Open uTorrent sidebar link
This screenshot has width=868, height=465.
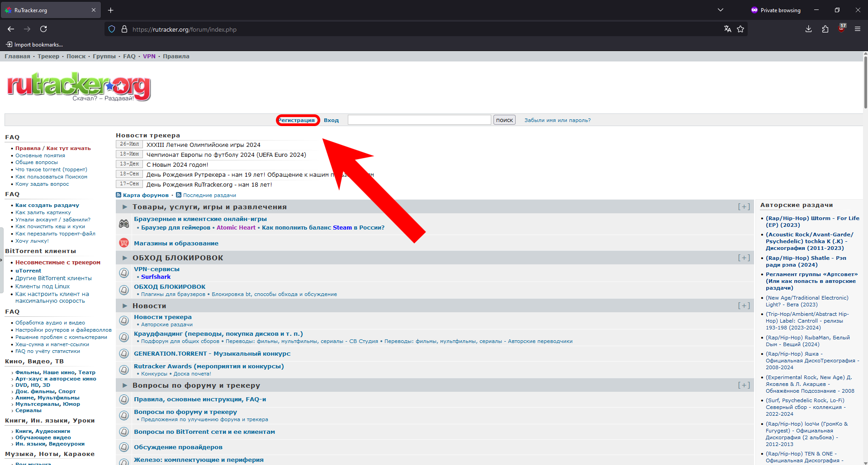point(28,271)
